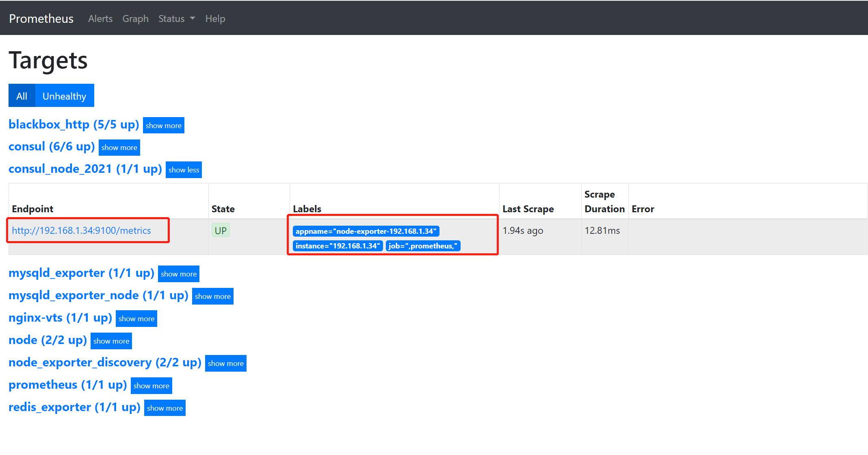Viewport: 868px width, 455px height.
Task: Click the Prometheus brand link
Action: (41, 19)
